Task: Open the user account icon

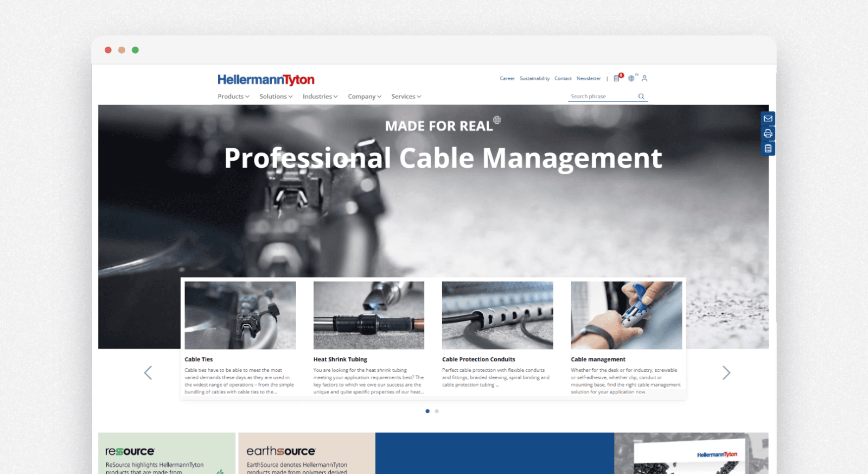Action: [x=644, y=78]
